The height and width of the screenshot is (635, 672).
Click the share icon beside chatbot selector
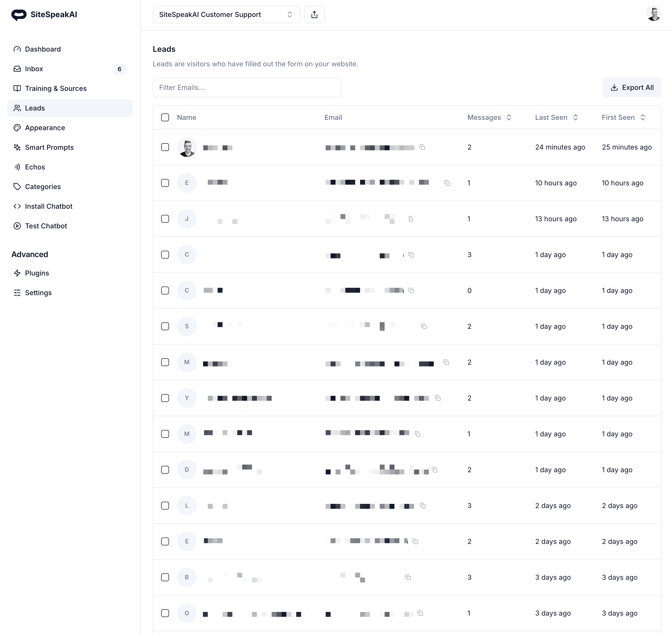314,14
